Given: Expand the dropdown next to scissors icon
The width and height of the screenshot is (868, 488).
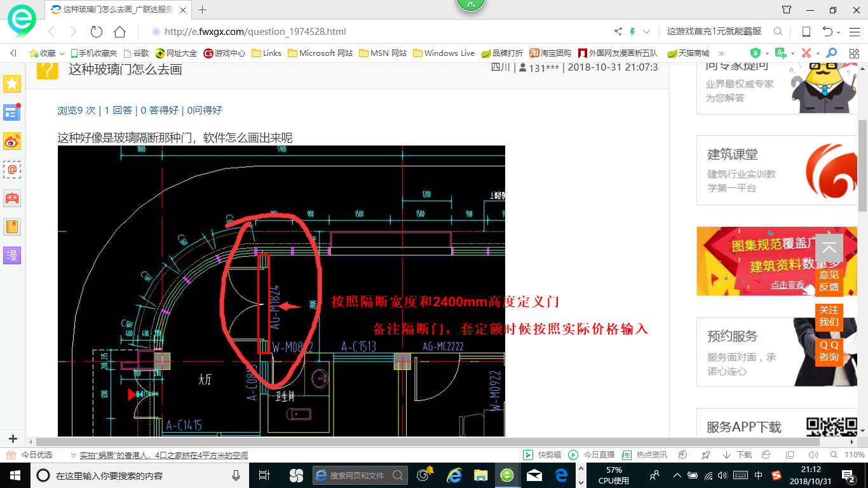Looking at the screenshot, I should (818, 53).
